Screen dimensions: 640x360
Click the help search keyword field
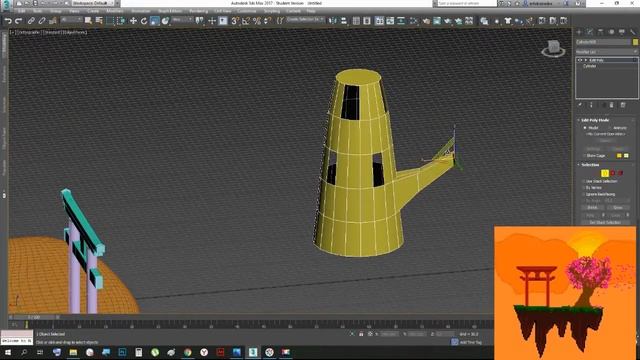click(x=466, y=3)
